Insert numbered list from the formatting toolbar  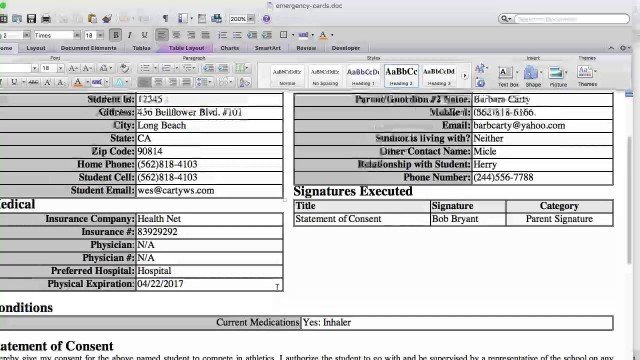(222, 35)
